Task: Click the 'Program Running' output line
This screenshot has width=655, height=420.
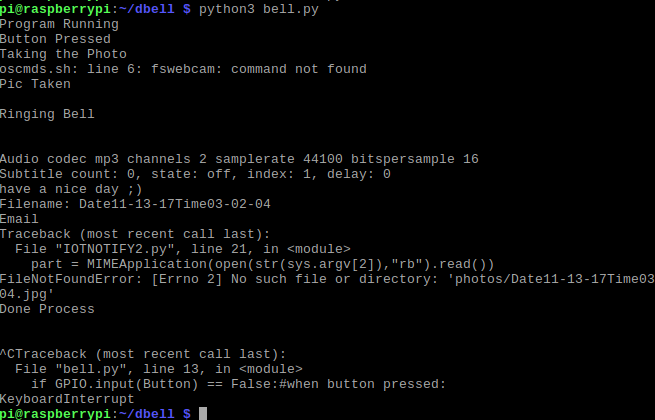Action: (59, 24)
